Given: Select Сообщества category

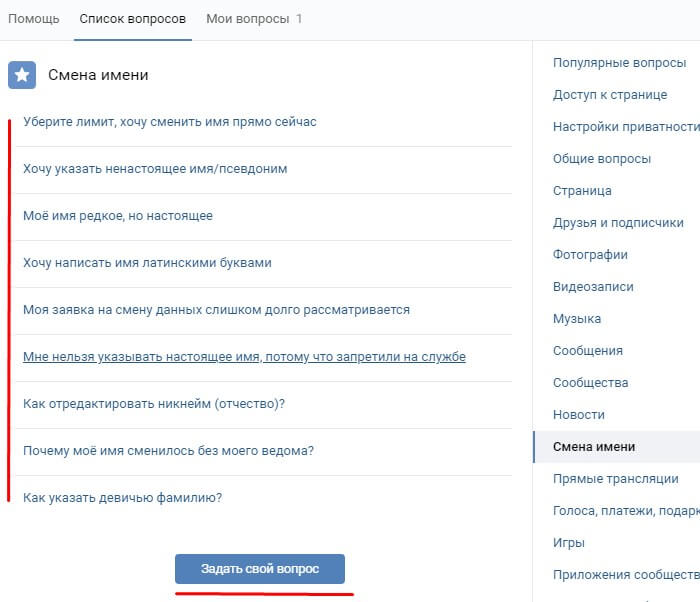Looking at the screenshot, I should pos(590,383).
